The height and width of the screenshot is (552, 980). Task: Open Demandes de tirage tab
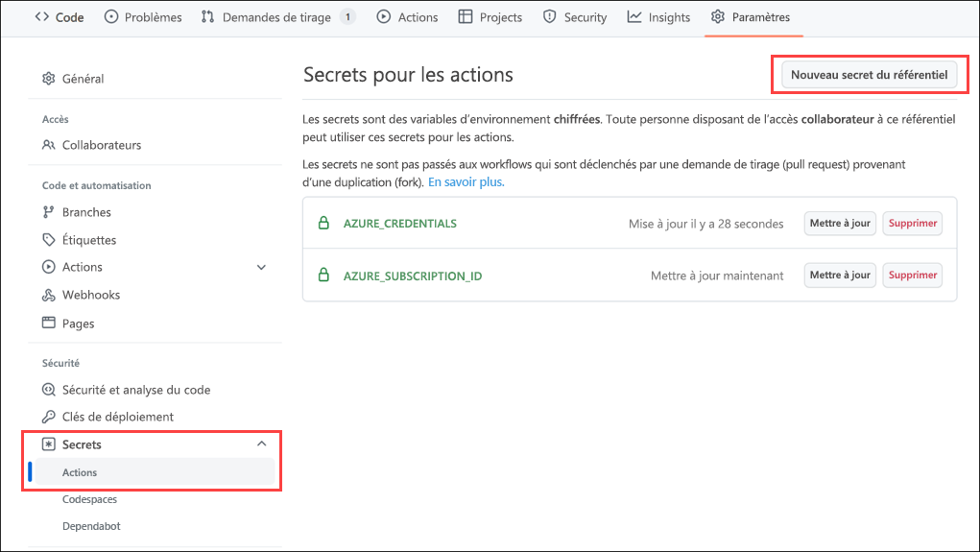[x=278, y=17]
